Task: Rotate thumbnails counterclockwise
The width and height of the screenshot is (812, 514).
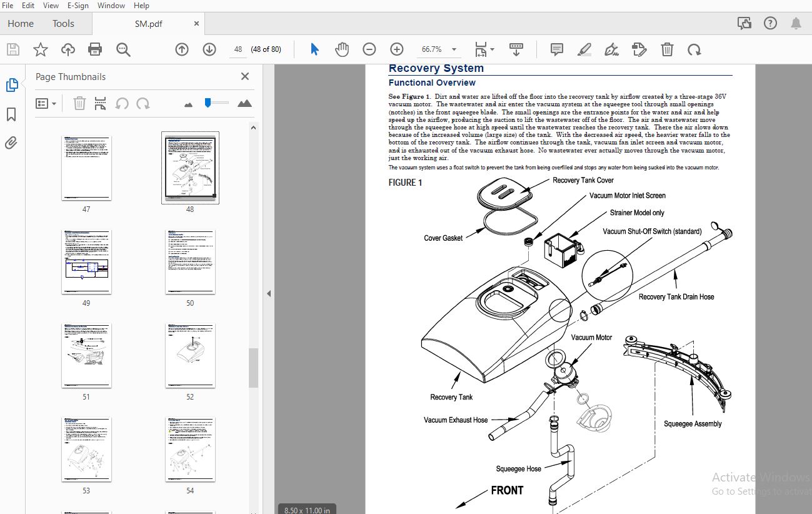Action: (x=122, y=103)
